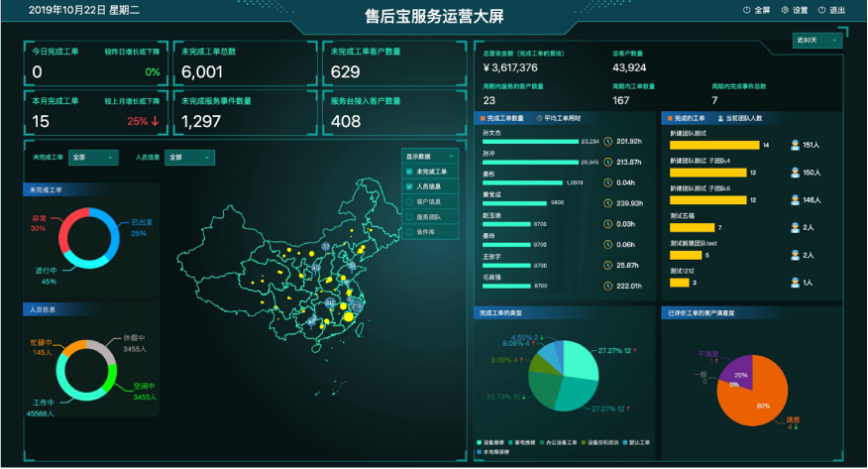Image resolution: width=868 pixels, height=469 pixels.
Task: Open the 近30天 time range dropdown
Action: 817,41
